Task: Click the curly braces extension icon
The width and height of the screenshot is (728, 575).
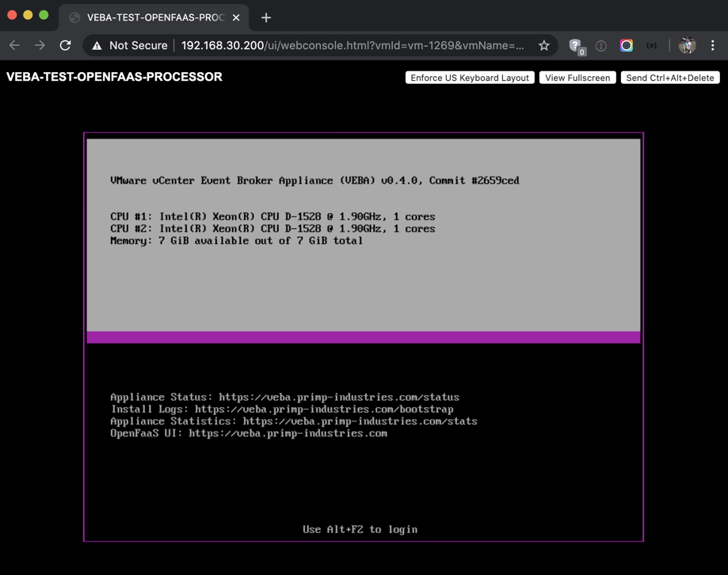Action: click(651, 46)
